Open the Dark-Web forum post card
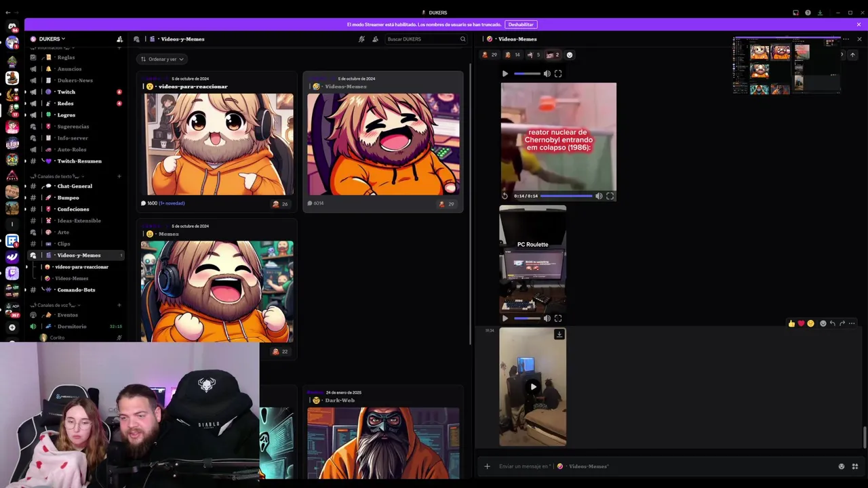868x488 pixels. (382, 434)
